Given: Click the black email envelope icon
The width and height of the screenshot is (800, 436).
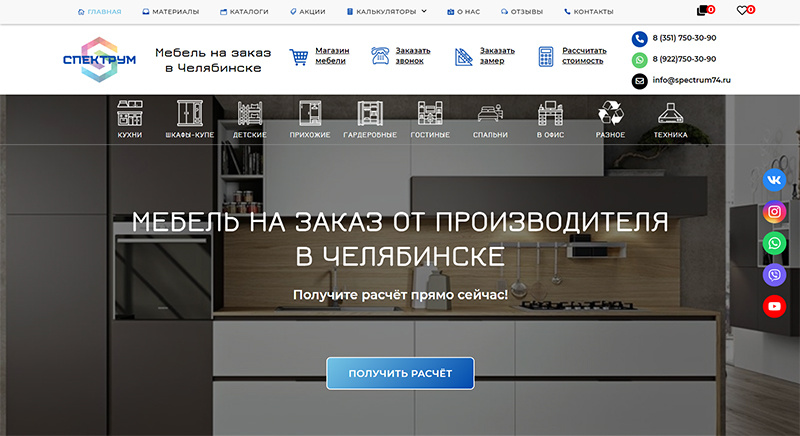Looking at the screenshot, I should click(639, 81).
